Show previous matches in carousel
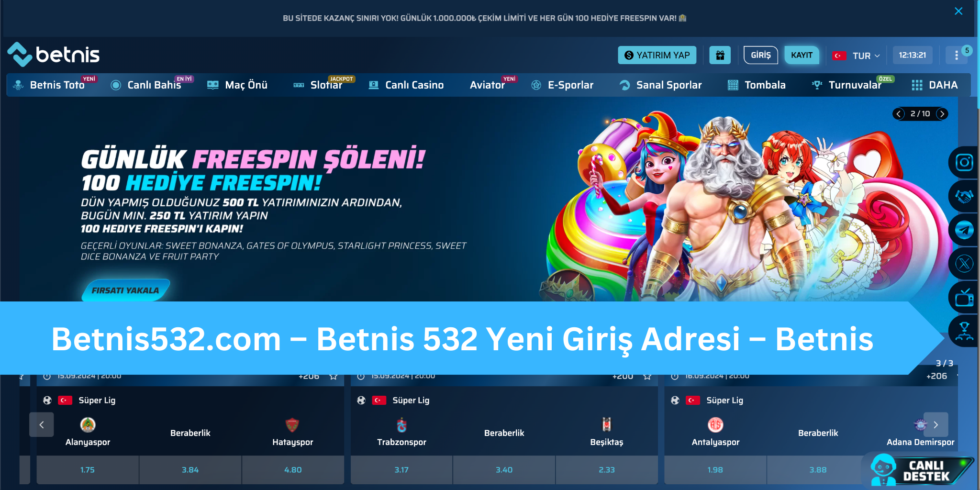Viewport: 980px width, 490px height. (x=42, y=424)
